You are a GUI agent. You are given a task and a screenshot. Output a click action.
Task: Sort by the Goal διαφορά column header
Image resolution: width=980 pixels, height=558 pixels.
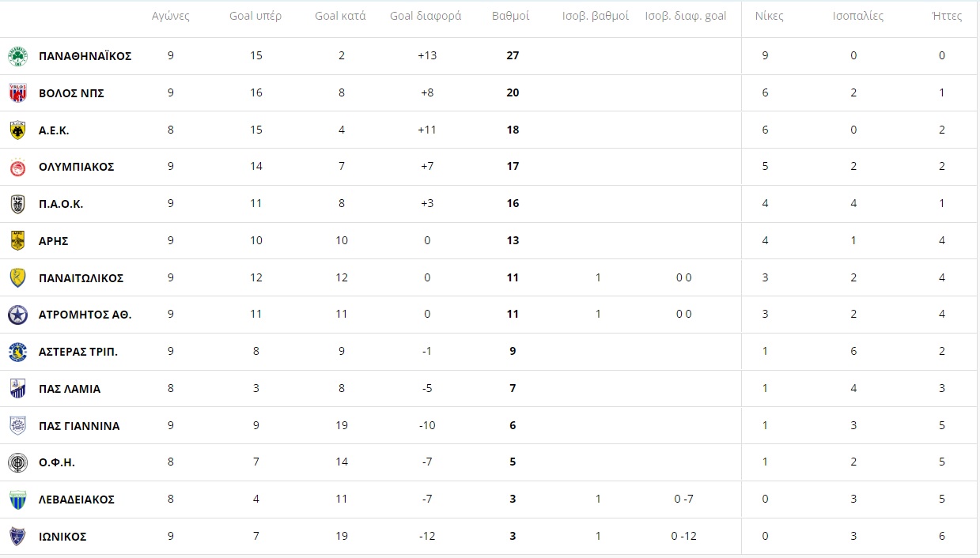(x=426, y=16)
